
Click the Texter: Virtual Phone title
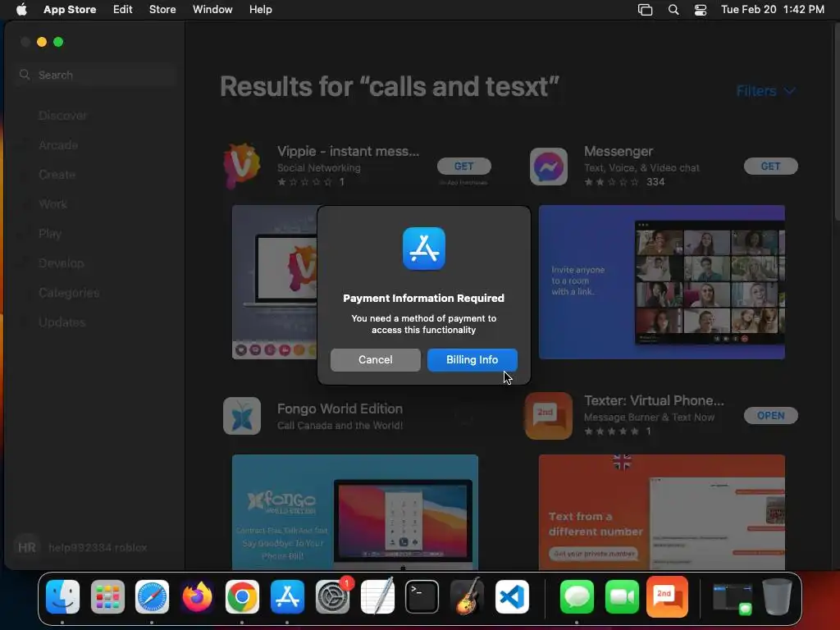click(654, 400)
